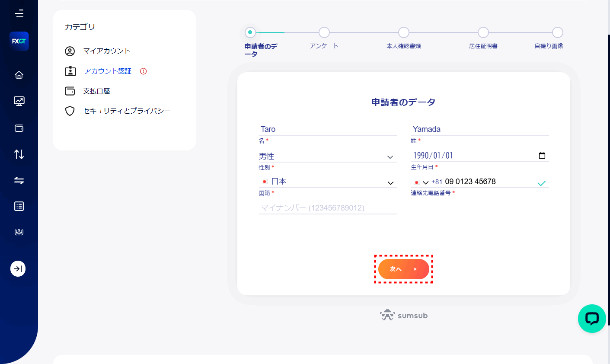Click the red alert icon beside アカウント認証
610x364 pixels.
pyautogui.click(x=144, y=71)
